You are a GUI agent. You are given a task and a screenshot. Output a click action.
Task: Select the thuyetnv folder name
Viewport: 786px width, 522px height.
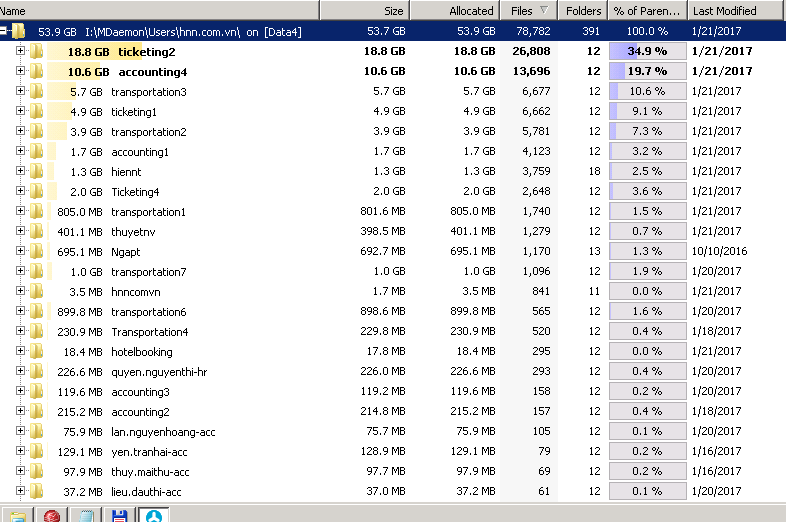coord(133,232)
